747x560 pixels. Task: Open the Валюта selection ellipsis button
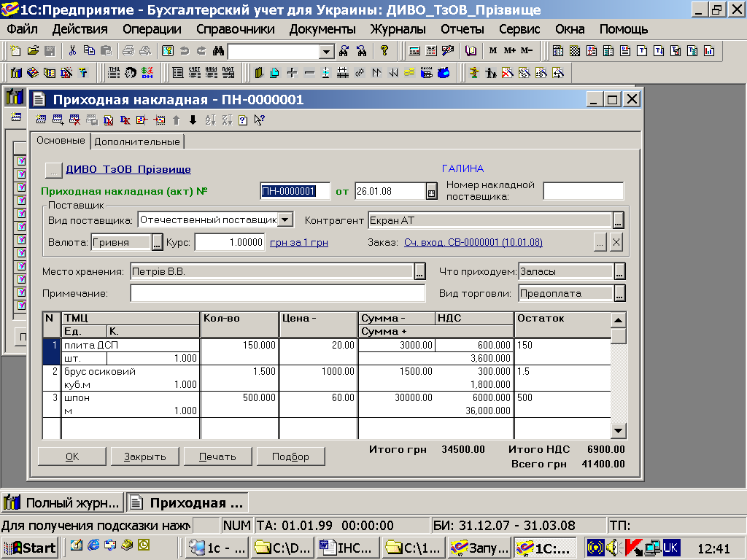(158, 242)
